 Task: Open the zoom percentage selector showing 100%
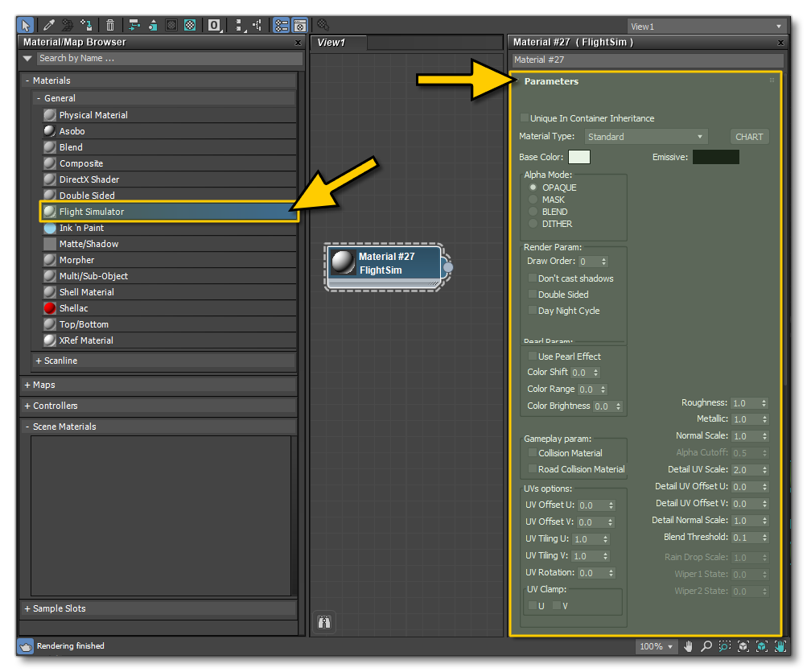coord(656,646)
